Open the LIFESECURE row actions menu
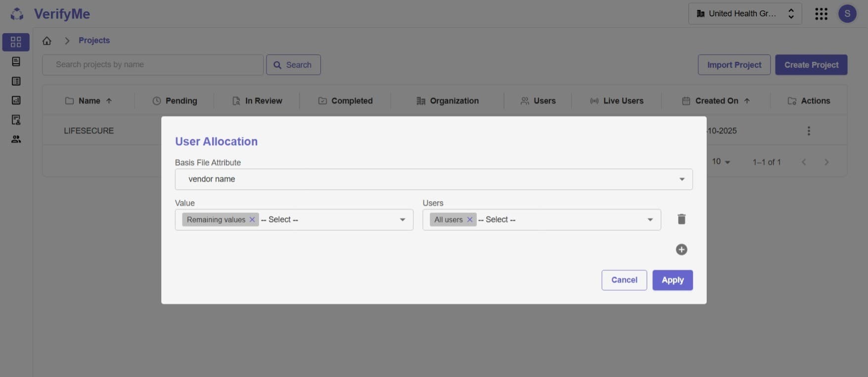This screenshot has height=377, width=868. tap(809, 131)
